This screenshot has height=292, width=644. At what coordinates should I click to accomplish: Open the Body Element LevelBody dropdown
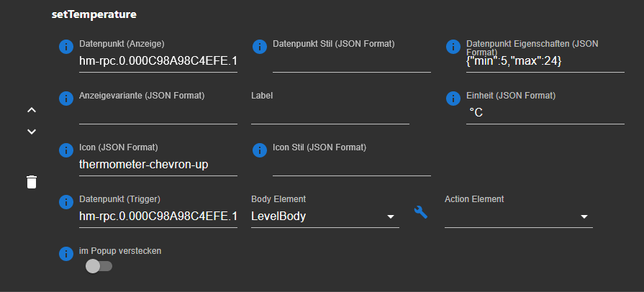[x=325, y=216]
